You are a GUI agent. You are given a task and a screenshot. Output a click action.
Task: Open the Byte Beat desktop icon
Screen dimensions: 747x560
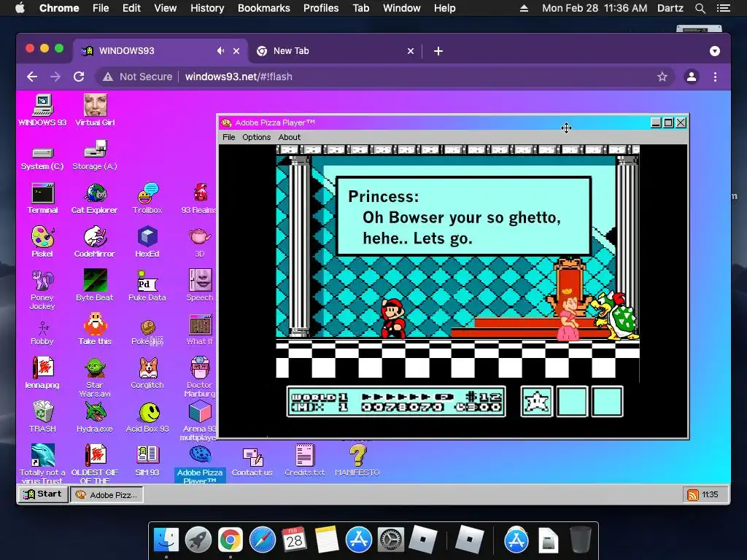pyautogui.click(x=95, y=286)
